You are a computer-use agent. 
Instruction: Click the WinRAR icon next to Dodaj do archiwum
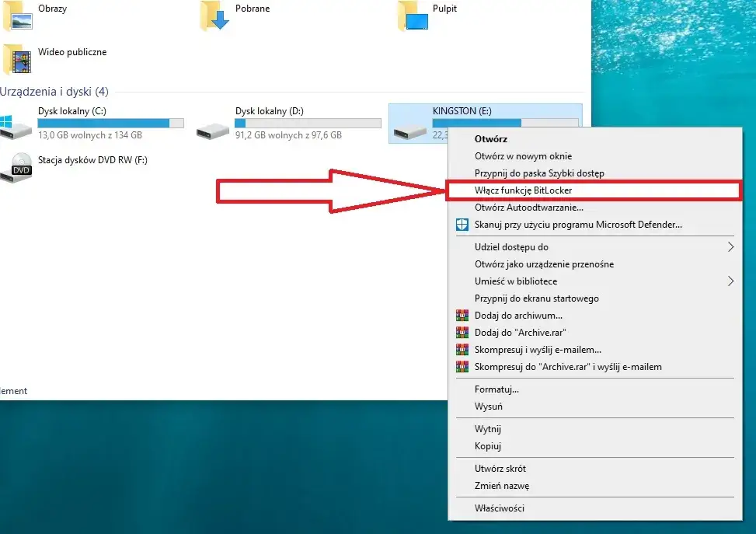[x=463, y=315]
